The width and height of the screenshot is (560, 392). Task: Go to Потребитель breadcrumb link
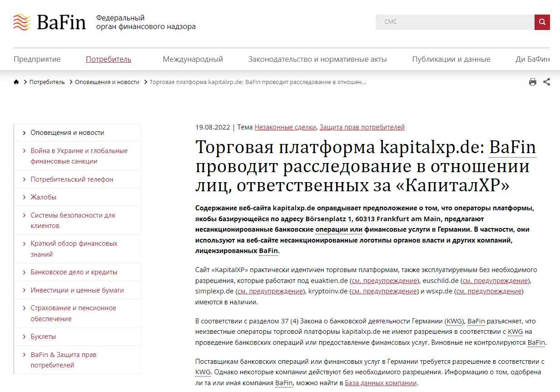(47, 82)
